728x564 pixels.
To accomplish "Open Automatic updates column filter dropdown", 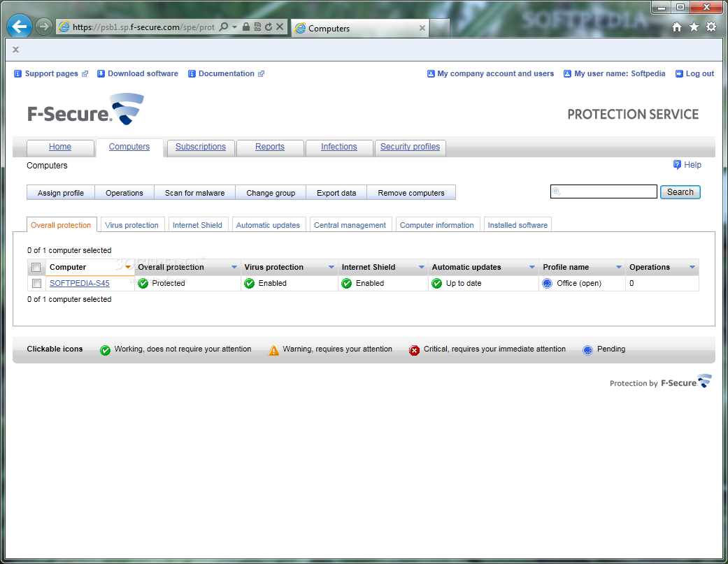I will 532,267.
